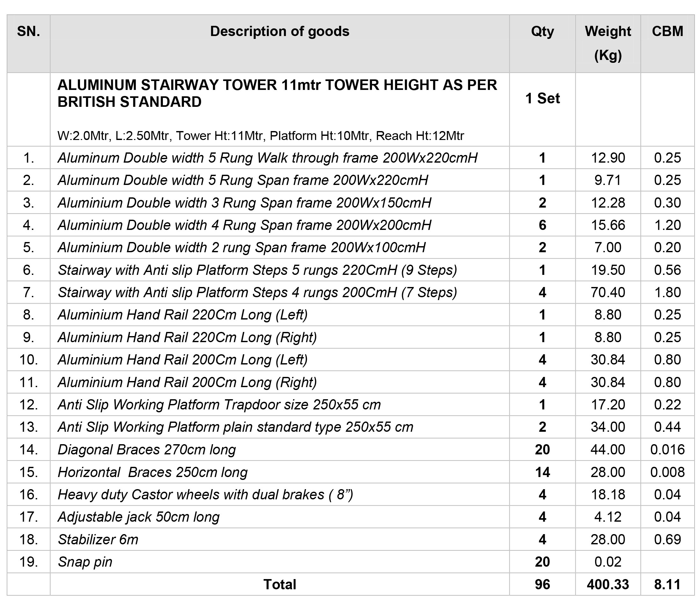
Task: Click the weight value 70.40
Action: (x=608, y=292)
